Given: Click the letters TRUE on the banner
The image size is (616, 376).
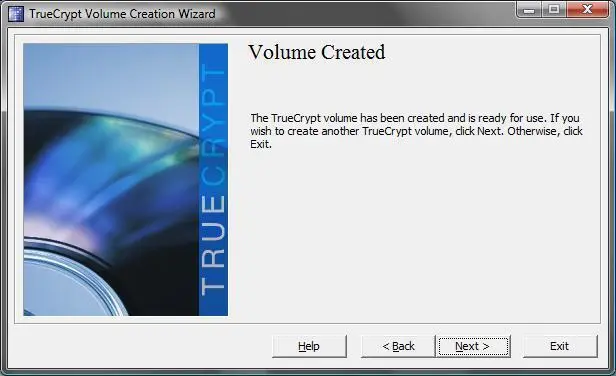Looking at the screenshot, I should 213,244.
